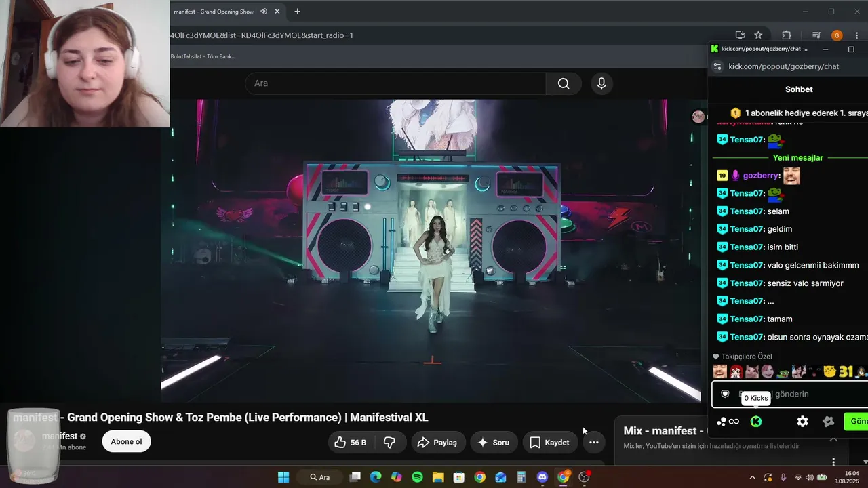Select the red-haired anime emote
868x488 pixels.
pos(736,371)
